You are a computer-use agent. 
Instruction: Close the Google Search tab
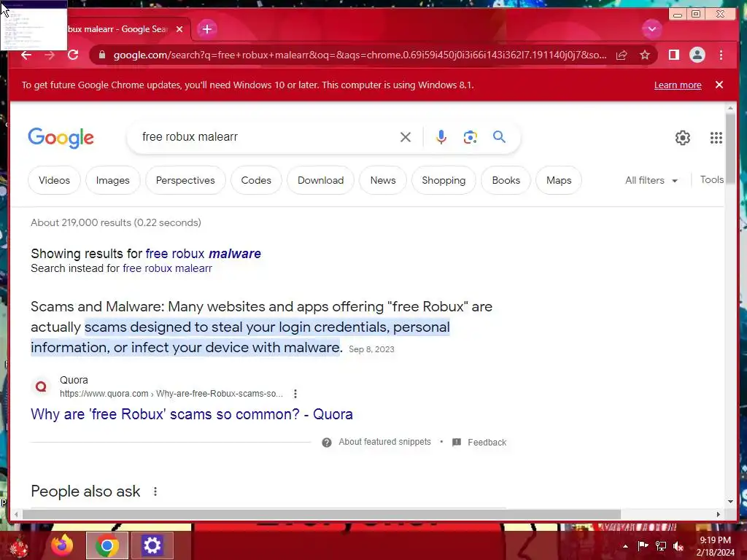point(179,29)
